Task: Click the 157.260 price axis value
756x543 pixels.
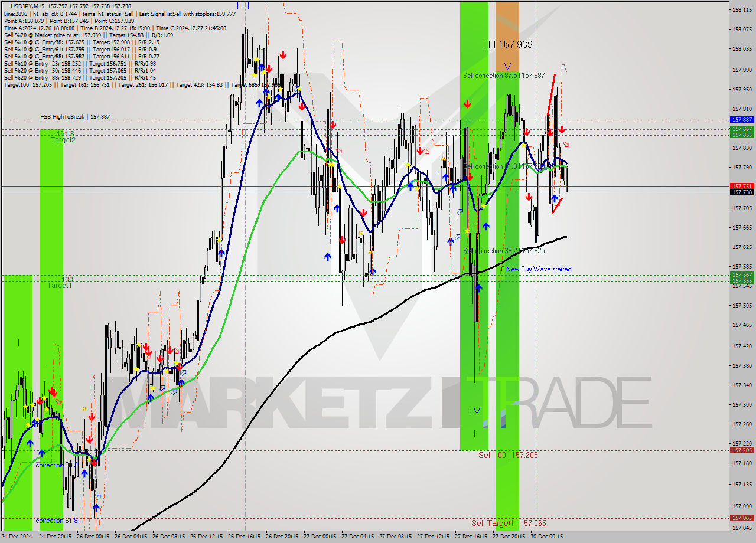Action: click(742, 424)
